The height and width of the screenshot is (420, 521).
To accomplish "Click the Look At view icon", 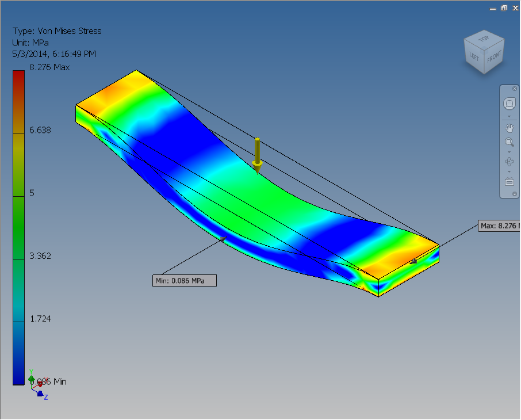I will pyautogui.click(x=509, y=182).
